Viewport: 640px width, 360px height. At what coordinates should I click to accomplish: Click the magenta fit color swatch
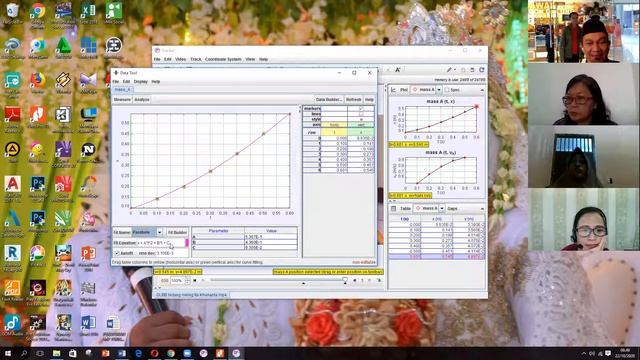pos(187,243)
